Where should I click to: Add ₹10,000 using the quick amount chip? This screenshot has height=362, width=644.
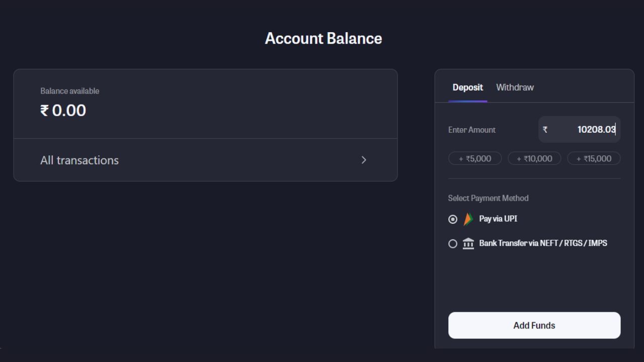pyautogui.click(x=534, y=159)
